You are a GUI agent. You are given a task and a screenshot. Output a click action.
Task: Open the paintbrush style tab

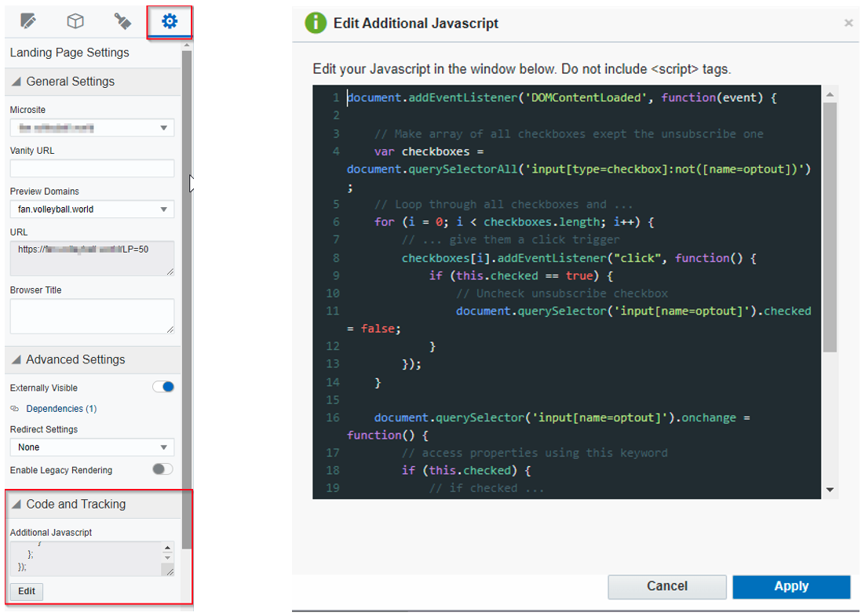click(122, 21)
